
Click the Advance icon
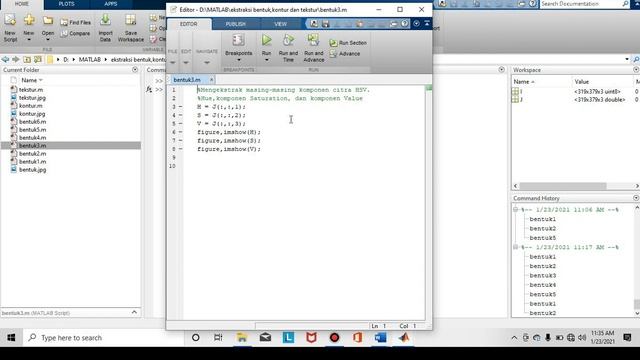pos(333,54)
